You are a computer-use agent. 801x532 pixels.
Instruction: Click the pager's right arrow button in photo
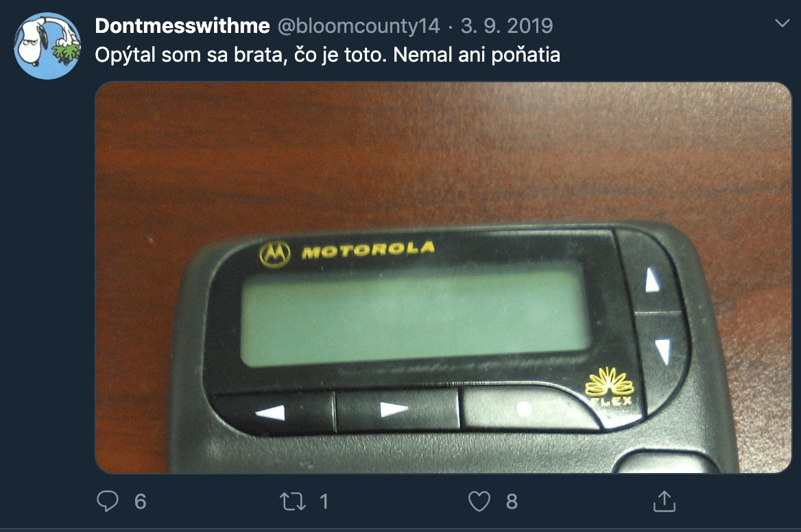click(x=396, y=409)
